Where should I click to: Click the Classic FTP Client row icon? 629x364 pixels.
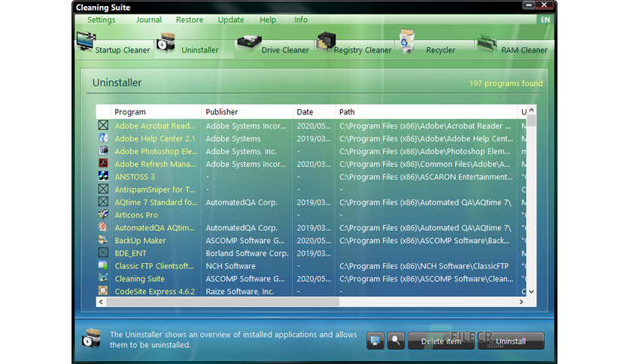[x=103, y=265]
